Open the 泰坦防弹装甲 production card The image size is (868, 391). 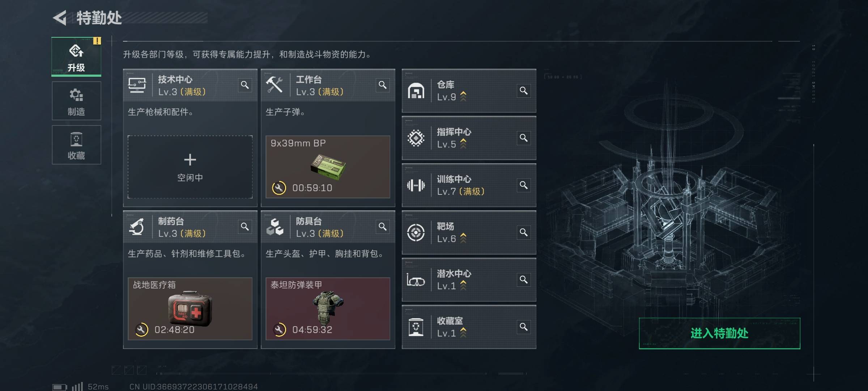click(x=328, y=309)
